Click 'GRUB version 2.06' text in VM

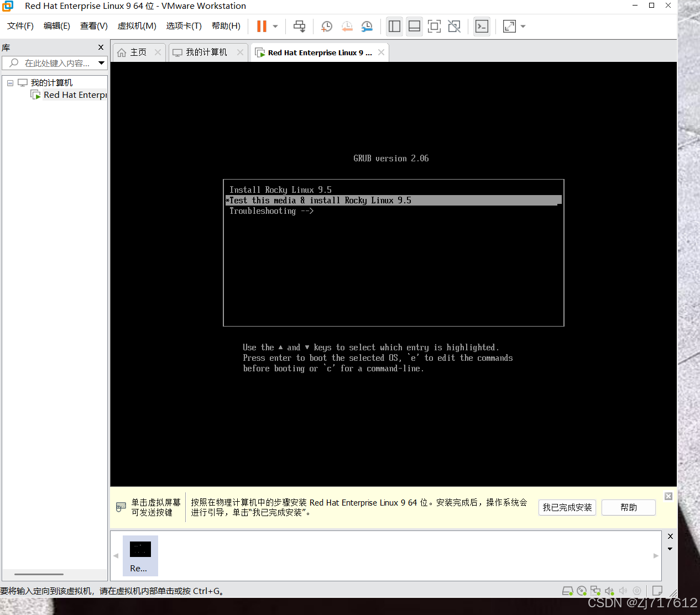click(391, 159)
